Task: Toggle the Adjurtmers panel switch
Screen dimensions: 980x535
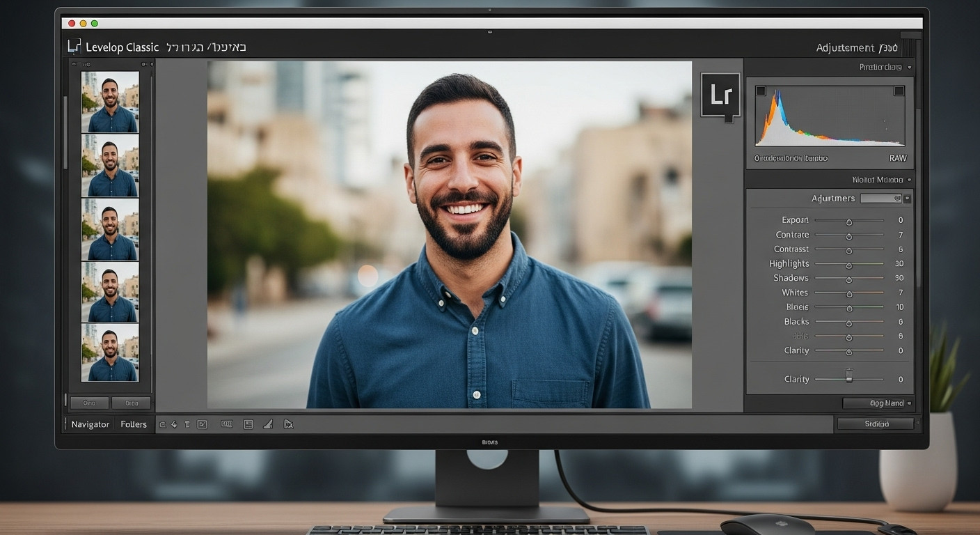Action: pyautogui.click(x=881, y=199)
